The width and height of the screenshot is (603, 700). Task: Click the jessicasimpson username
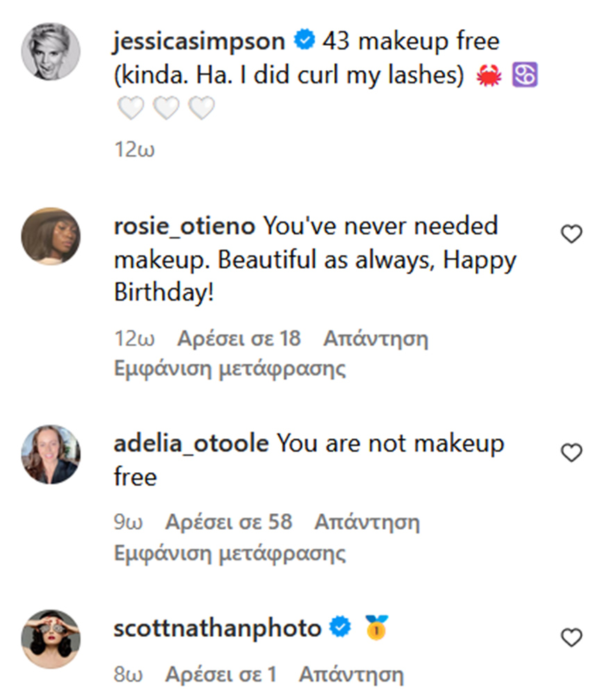[199, 41]
